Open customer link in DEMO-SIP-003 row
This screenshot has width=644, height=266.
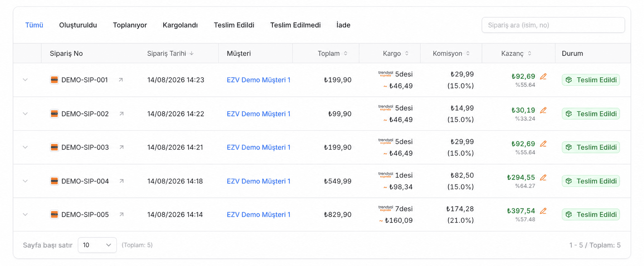click(258, 148)
